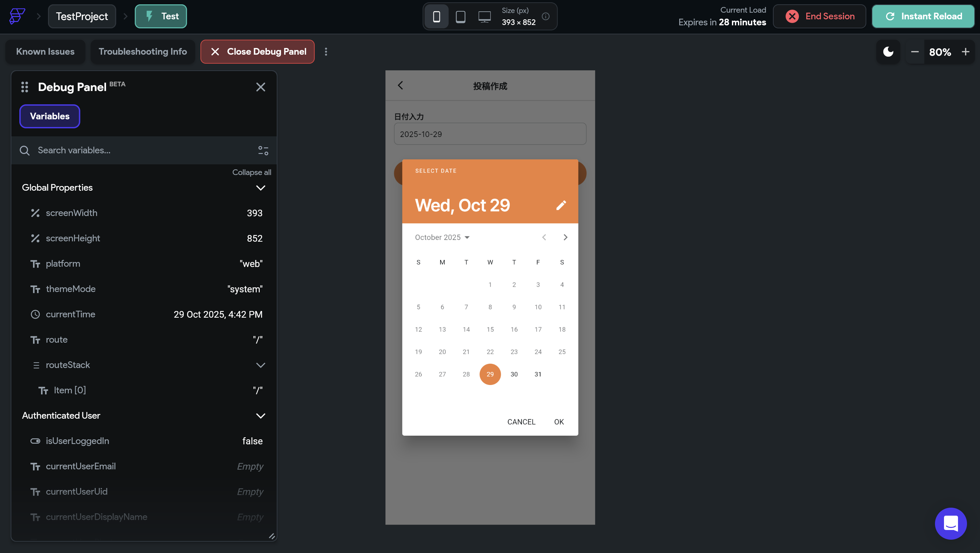Open the Known Issues tab

(45, 52)
